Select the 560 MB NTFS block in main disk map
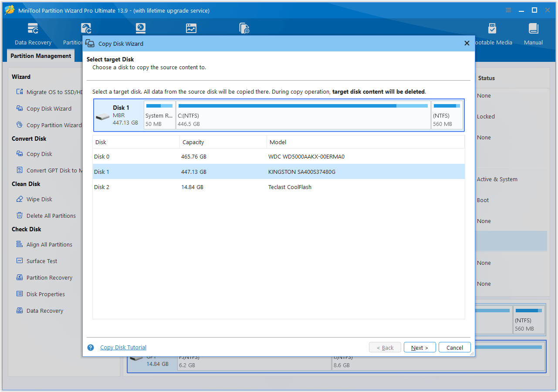 coord(528,320)
